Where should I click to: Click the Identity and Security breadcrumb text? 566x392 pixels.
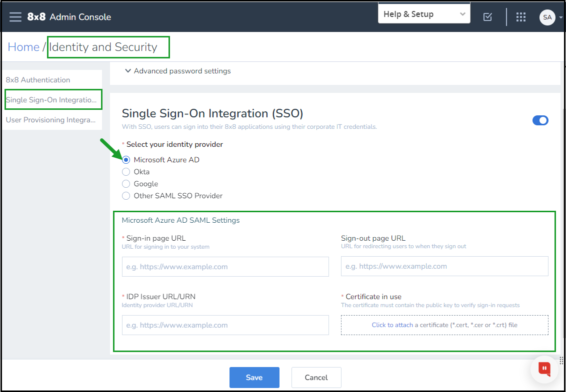click(x=103, y=47)
